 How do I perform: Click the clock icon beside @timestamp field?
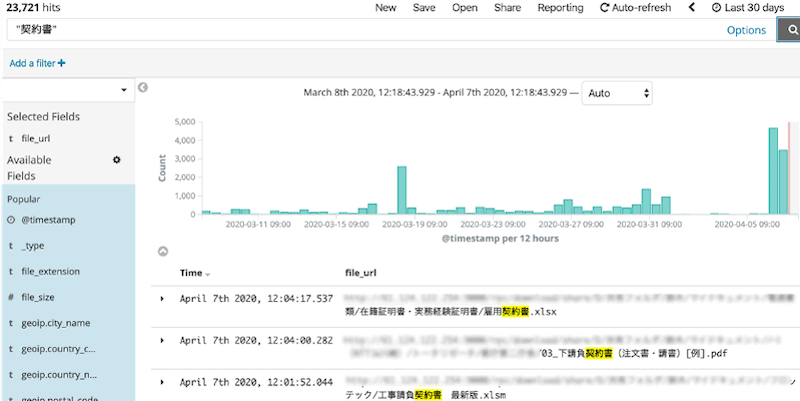[11, 220]
